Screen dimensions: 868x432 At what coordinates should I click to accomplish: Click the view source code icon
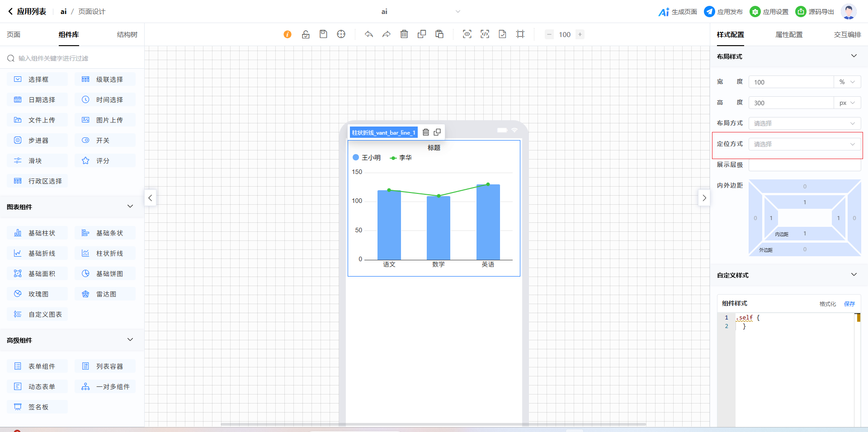coord(485,34)
